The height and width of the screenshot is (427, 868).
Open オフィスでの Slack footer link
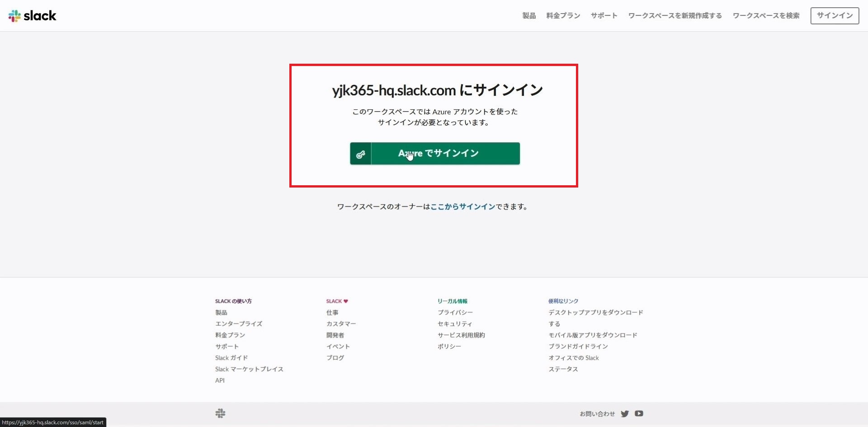point(574,357)
